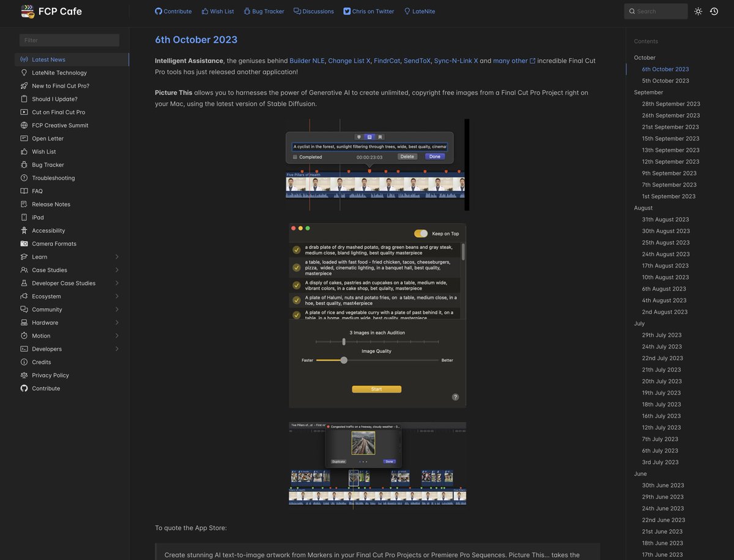Click the camera icon beside Camera Formats
The image size is (734, 560).
pos(24,243)
